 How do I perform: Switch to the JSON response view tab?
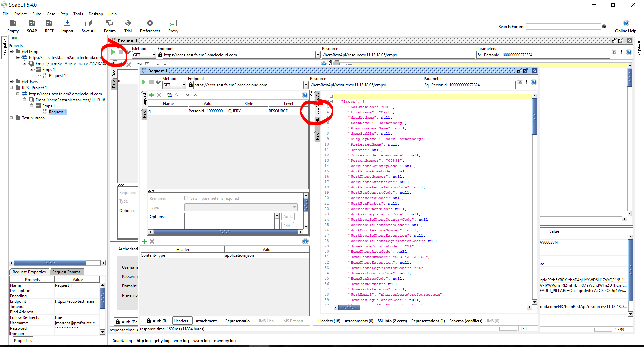pyautogui.click(x=317, y=110)
